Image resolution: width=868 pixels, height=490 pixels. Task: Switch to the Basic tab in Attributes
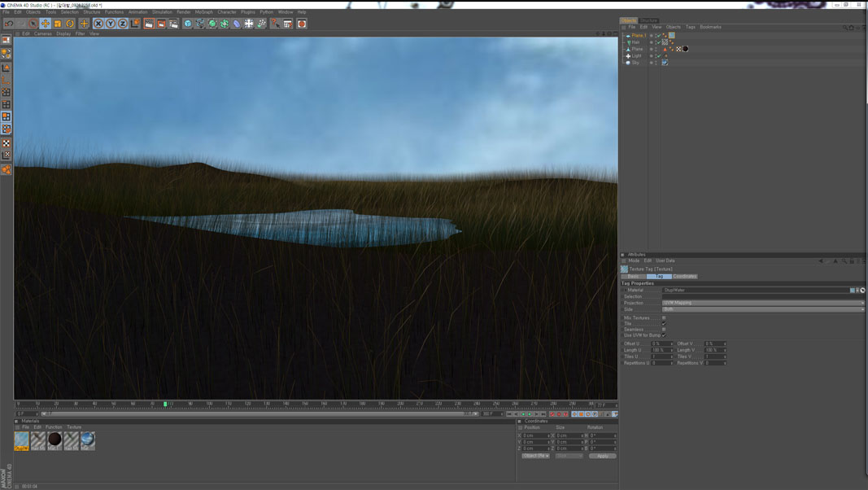(633, 276)
